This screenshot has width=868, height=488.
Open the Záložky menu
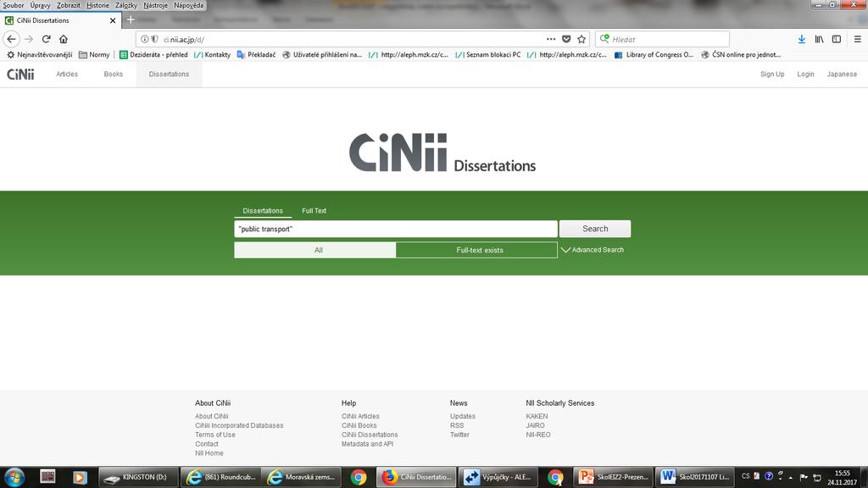pyautogui.click(x=126, y=5)
